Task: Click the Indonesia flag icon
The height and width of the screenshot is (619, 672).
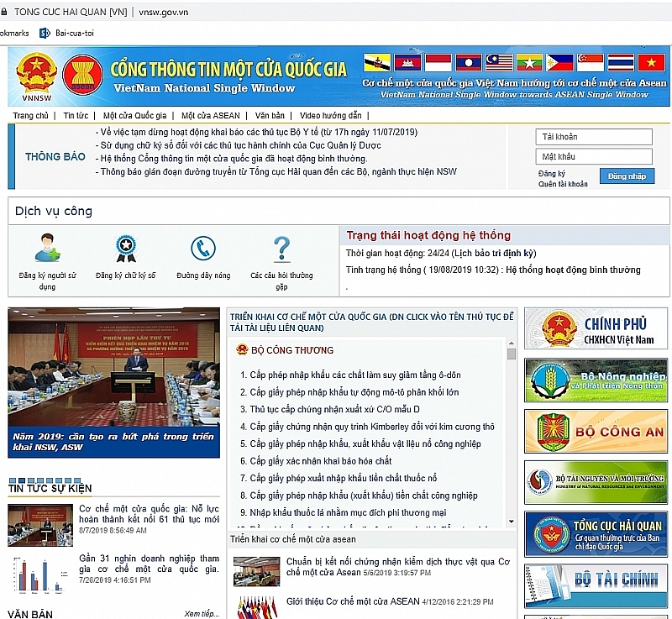Action: point(438,62)
